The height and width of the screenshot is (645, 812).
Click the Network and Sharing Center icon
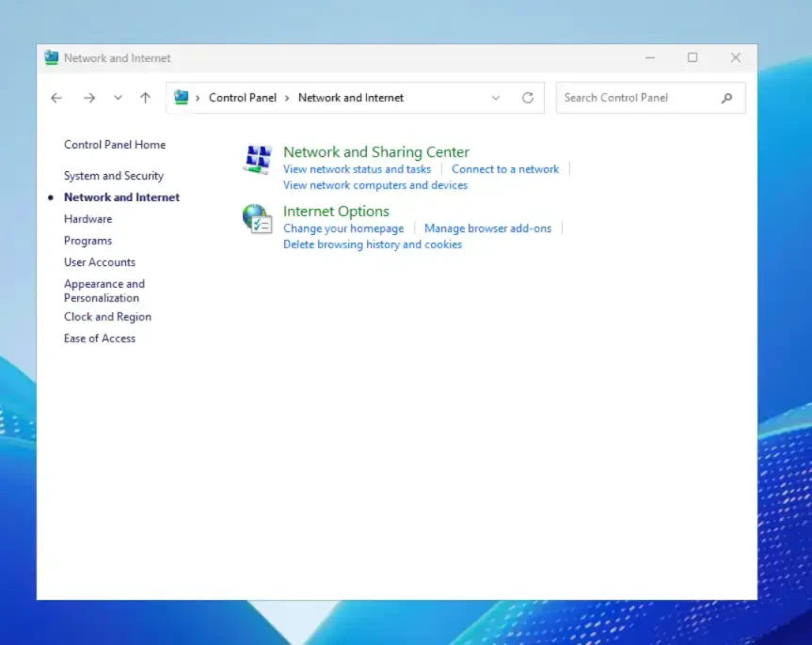pos(257,160)
